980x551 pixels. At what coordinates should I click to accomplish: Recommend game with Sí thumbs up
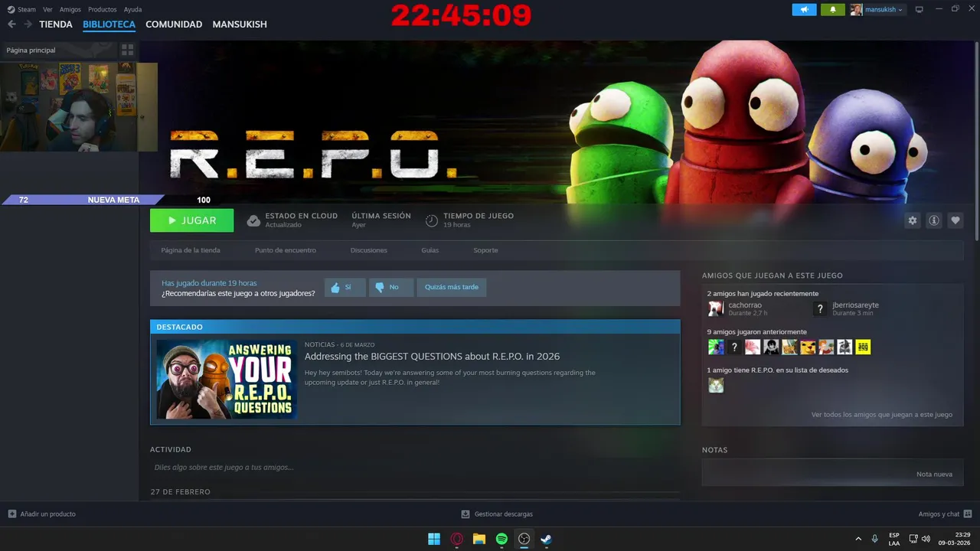(x=345, y=288)
